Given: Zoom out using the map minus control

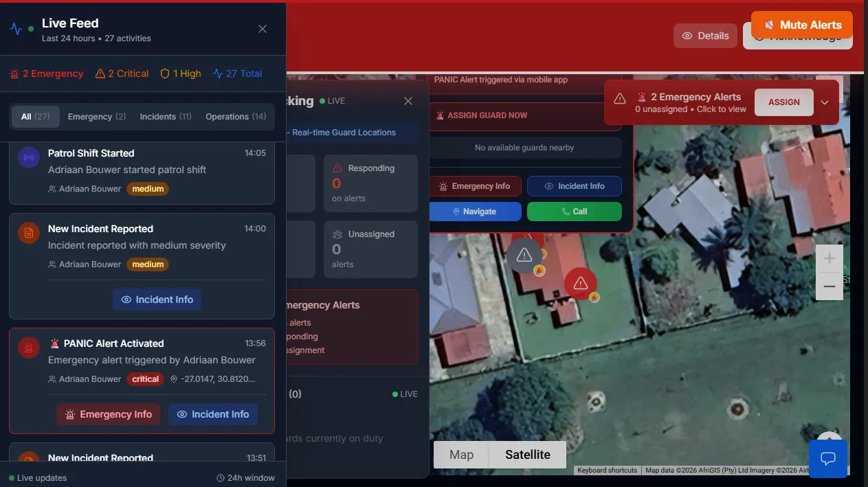Looking at the screenshot, I should point(829,286).
